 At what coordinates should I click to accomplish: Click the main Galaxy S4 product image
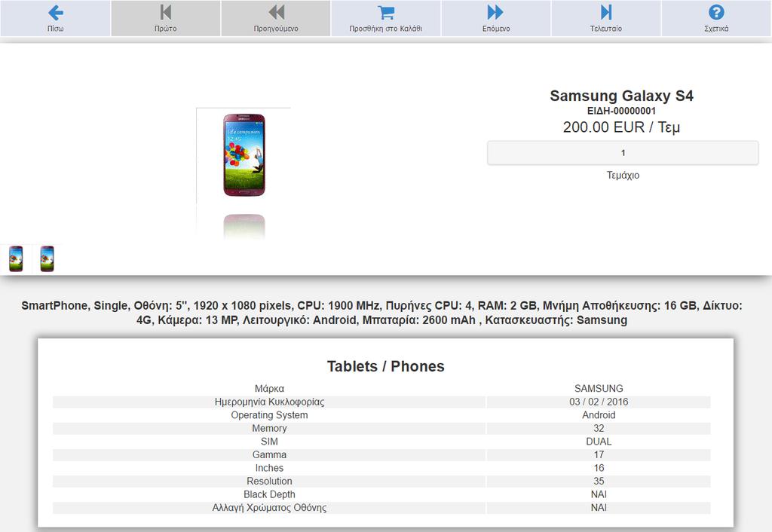244,155
